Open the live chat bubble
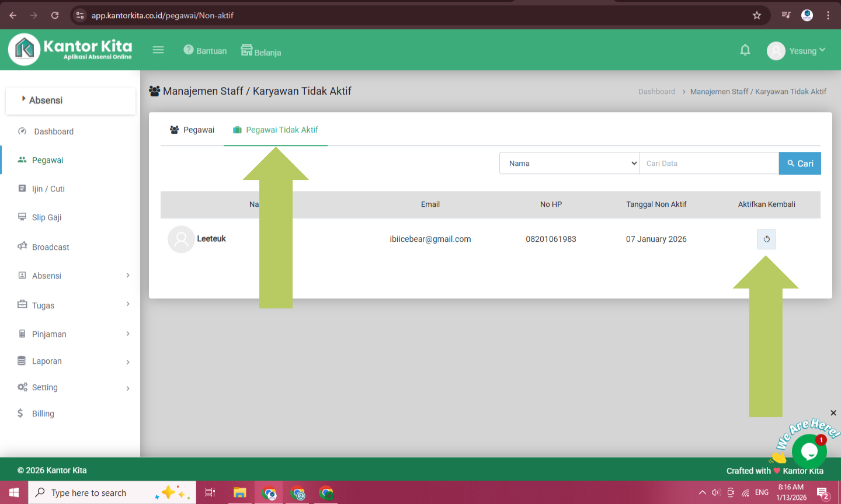This screenshot has width=841, height=504. [809, 450]
